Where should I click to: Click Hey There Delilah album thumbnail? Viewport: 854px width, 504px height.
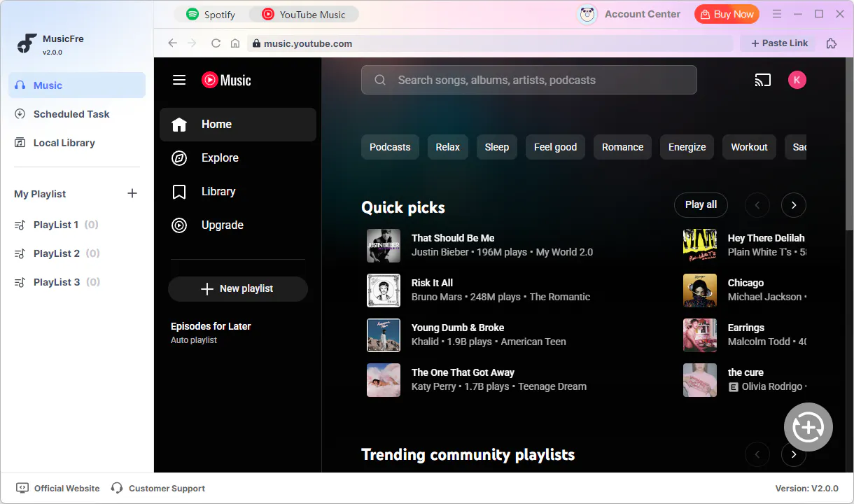(700, 246)
